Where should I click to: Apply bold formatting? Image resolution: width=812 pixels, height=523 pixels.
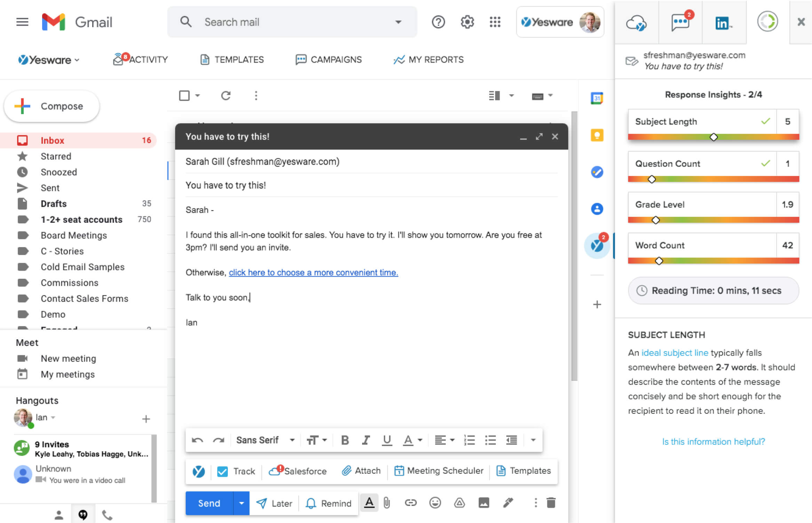coord(345,440)
